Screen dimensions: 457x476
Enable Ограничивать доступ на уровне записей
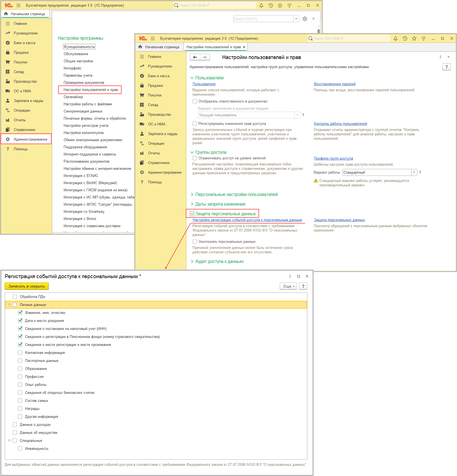click(195, 158)
